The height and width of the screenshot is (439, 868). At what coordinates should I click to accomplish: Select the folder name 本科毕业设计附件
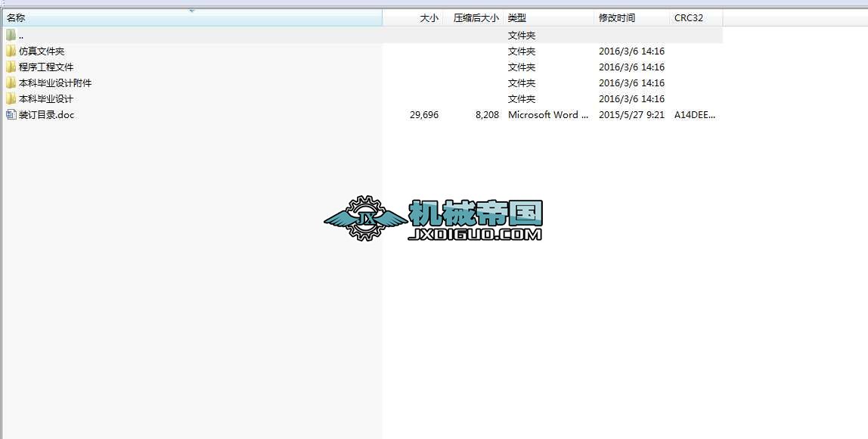click(55, 83)
